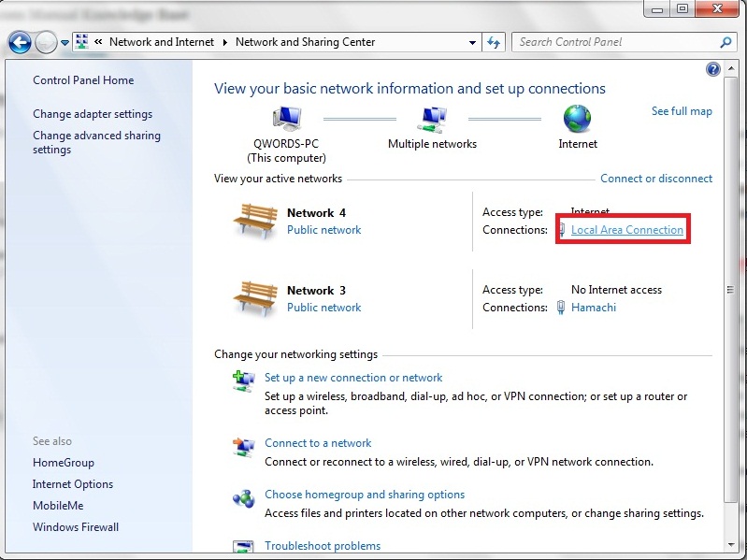Open the Hamachi connection link
747x560 pixels.
pyautogui.click(x=593, y=308)
